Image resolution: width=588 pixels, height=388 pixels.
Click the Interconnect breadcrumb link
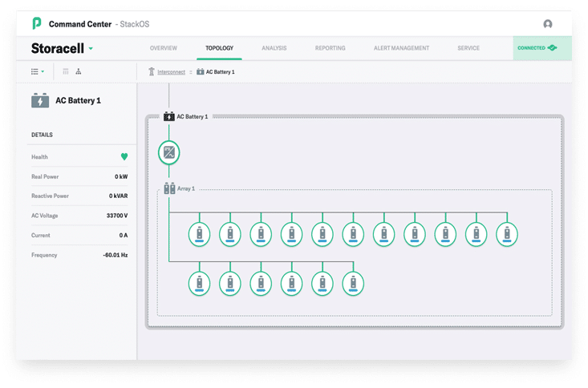pyautogui.click(x=172, y=72)
